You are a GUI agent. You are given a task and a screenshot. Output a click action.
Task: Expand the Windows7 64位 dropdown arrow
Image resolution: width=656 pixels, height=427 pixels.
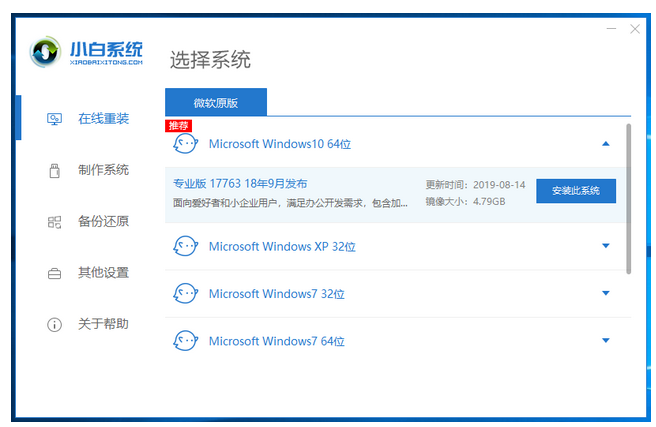pos(605,341)
